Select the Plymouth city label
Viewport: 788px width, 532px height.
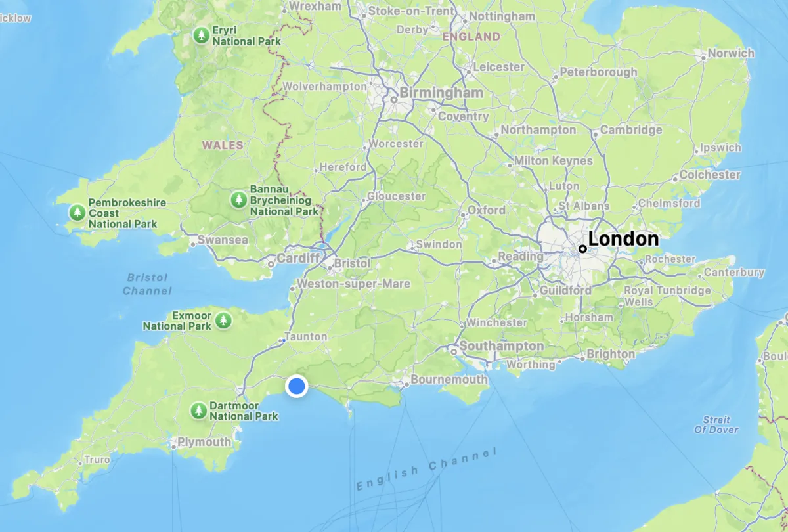(204, 442)
